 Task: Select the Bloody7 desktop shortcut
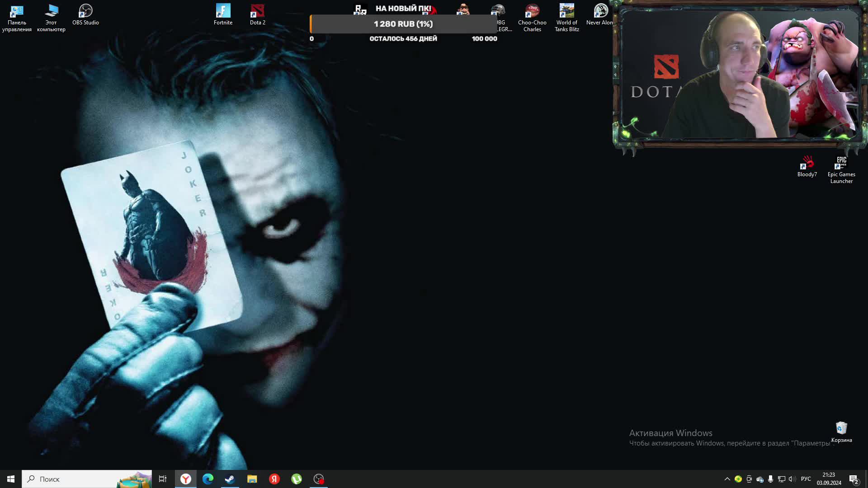(807, 166)
